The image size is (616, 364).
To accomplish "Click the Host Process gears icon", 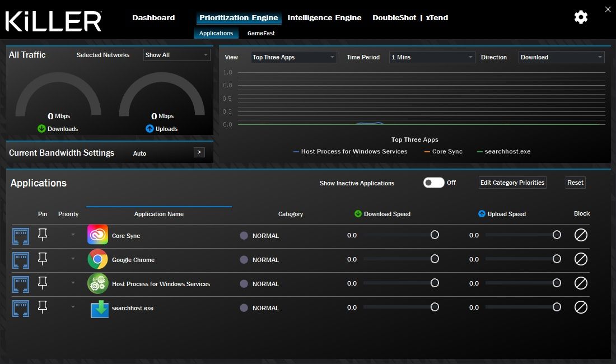I will pos(97,283).
